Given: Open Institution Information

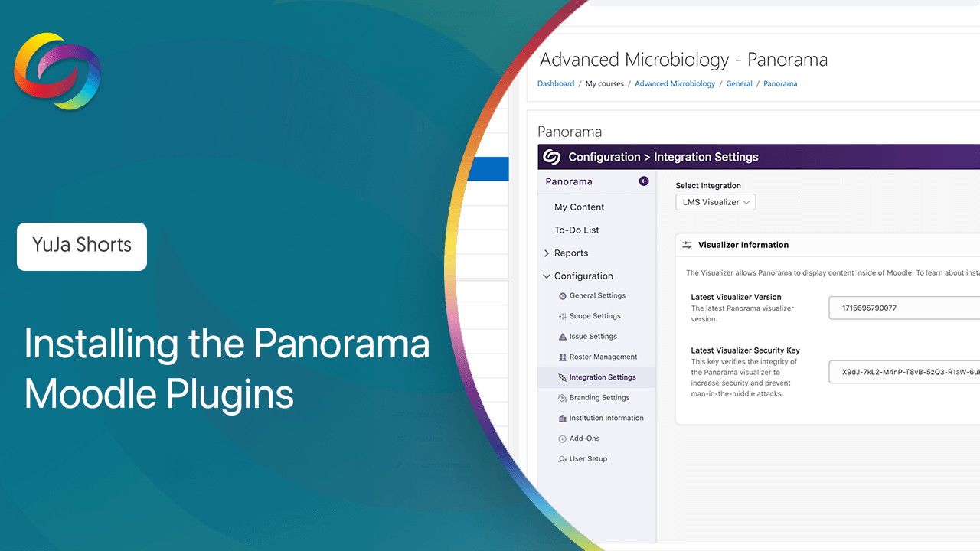Looking at the screenshot, I should [x=606, y=419].
